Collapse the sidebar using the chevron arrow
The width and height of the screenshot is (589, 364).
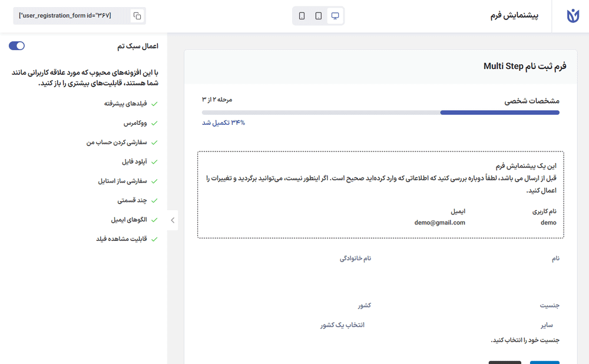173,220
